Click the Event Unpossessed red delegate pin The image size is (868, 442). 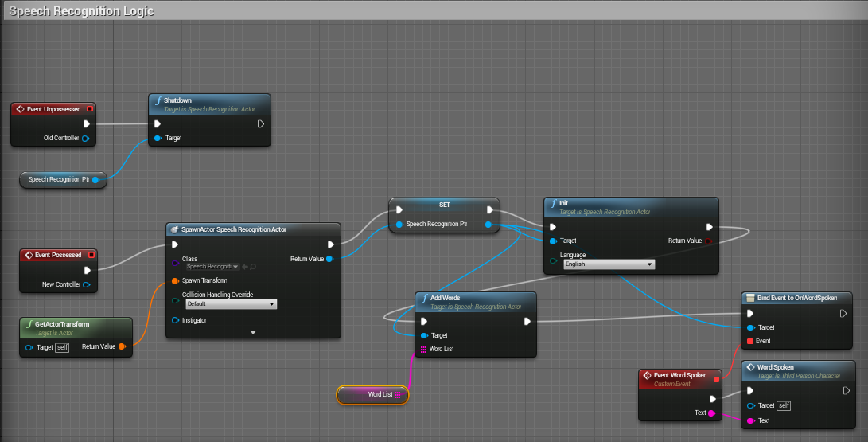pos(90,108)
